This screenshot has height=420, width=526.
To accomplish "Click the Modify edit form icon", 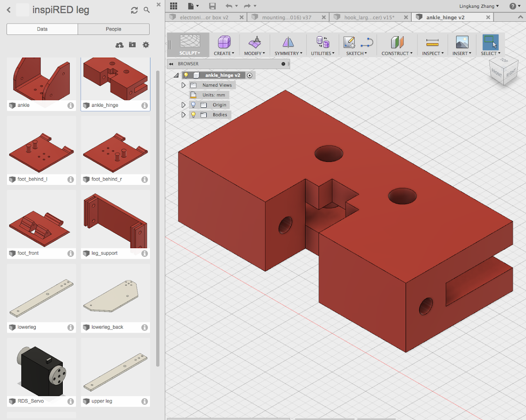I will coord(255,42).
